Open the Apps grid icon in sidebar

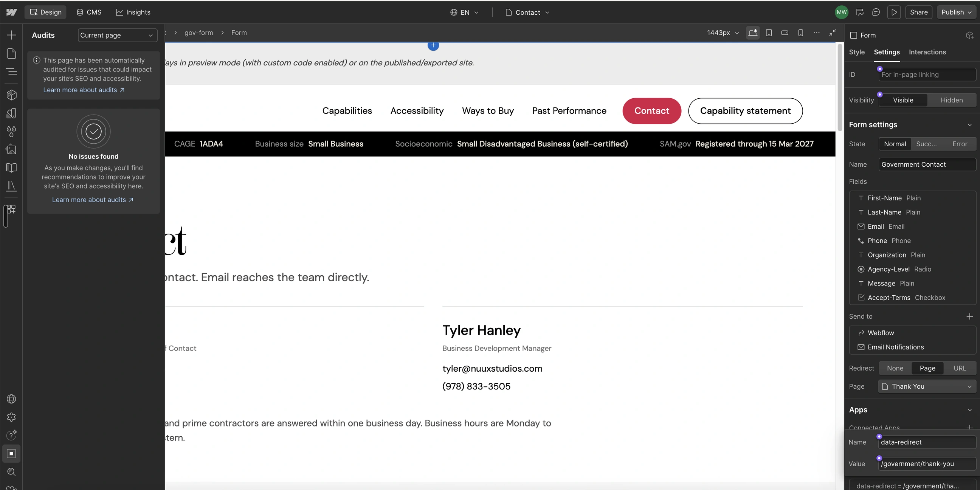tap(11, 209)
